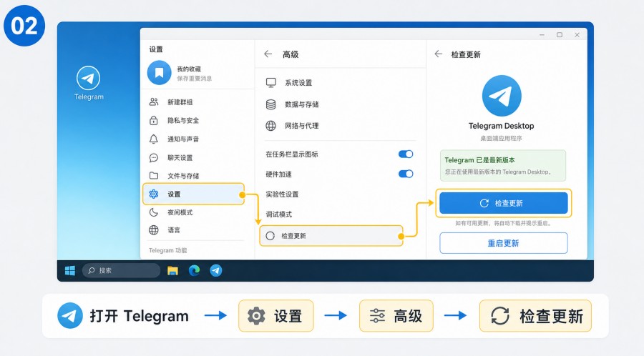Click the '打开 Telegram' breadcrumb text
This screenshot has width=644, height=356.
[x=140, y=316]
